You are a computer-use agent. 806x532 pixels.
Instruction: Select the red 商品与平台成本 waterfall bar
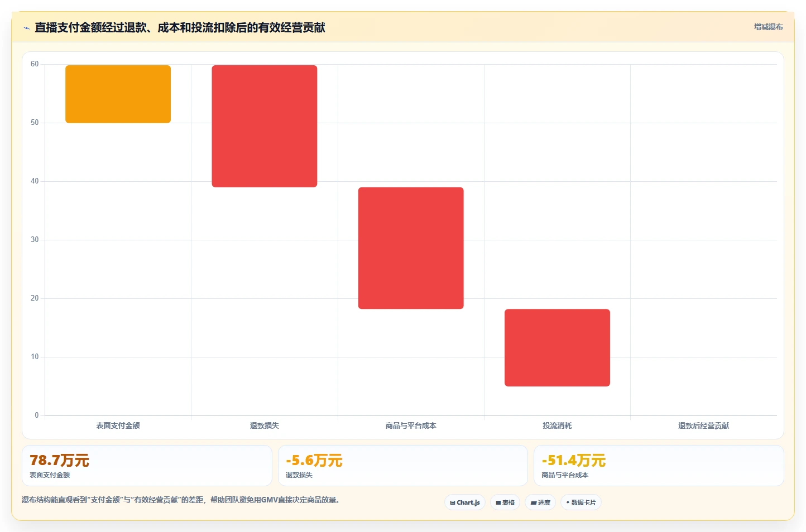click(x=411, y=248)
